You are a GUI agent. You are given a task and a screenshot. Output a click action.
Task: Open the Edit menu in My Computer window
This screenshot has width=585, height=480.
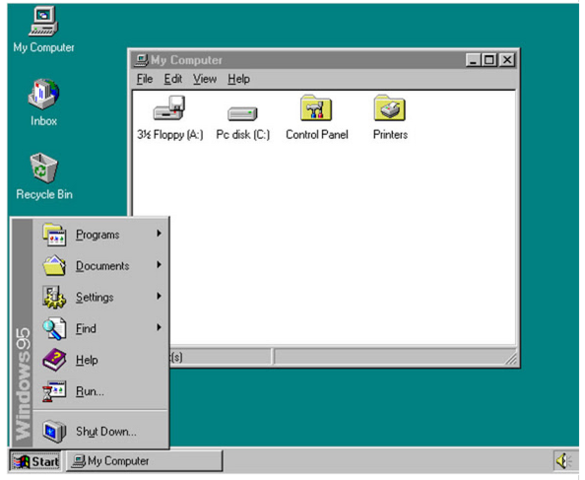[x=173, y=79]
